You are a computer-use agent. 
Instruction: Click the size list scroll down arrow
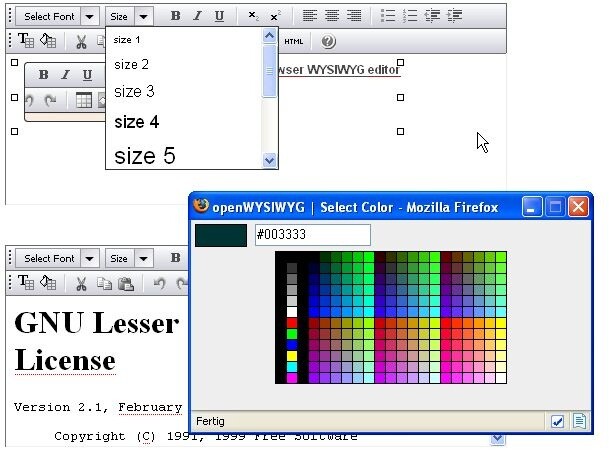270,160
